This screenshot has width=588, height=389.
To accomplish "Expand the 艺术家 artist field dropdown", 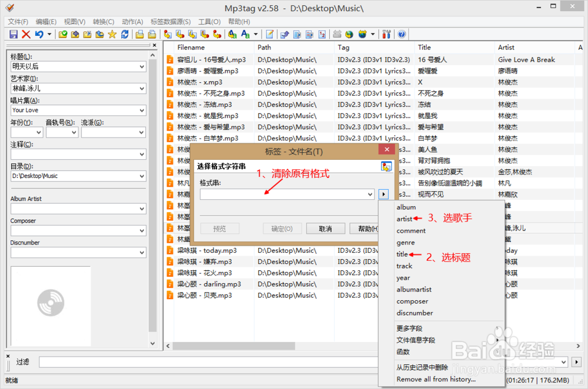I will (x=142, y=89).
